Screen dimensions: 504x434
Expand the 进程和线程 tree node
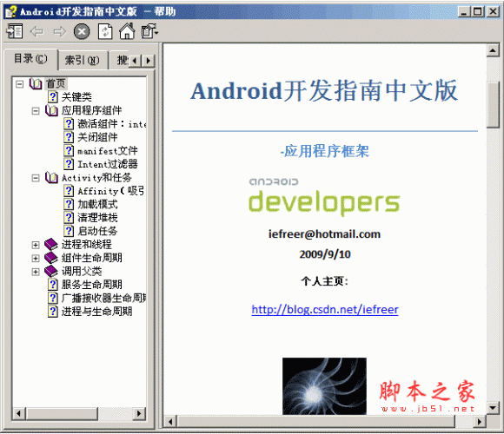(36, 246)
